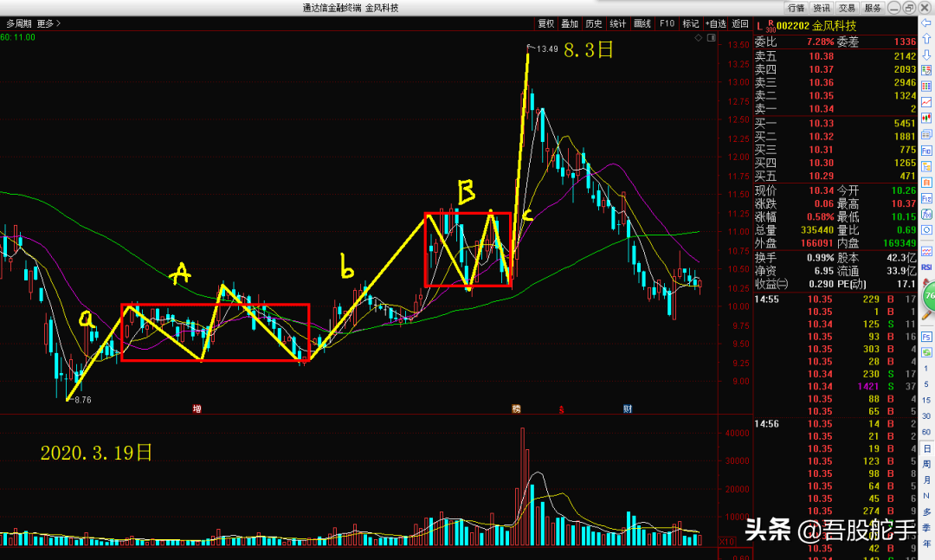Image resolution: width=935 pixels, height=560 pixels.
Task: Click the 历史 button
Action: pos(594,24)
